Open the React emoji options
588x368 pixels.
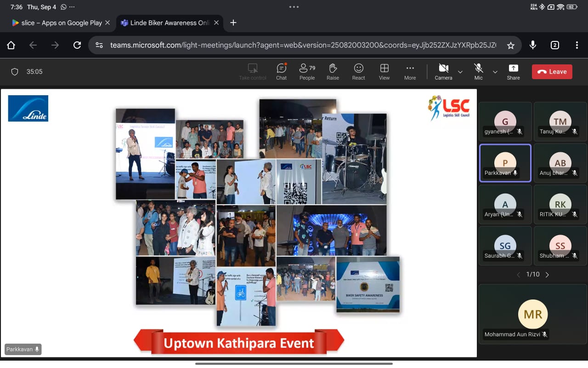coord(358,71)
